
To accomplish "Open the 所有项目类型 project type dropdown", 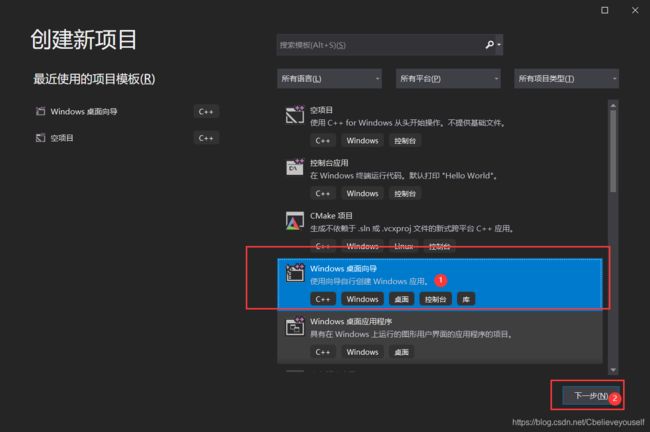I will [x=567, y=78].
